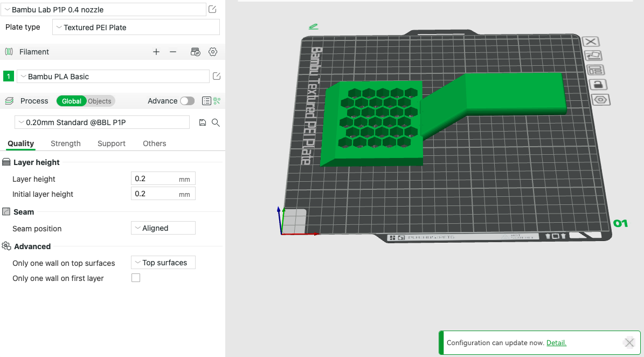Arrange objects on this plate

tap(595, 70)
